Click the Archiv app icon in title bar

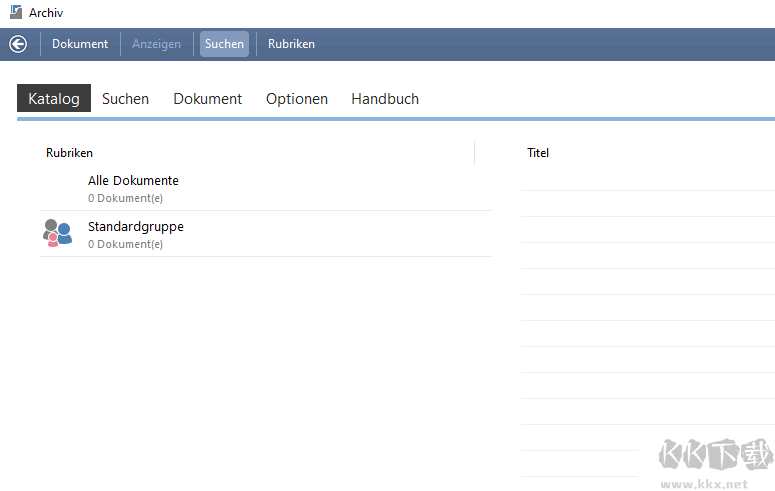(16, 12)
